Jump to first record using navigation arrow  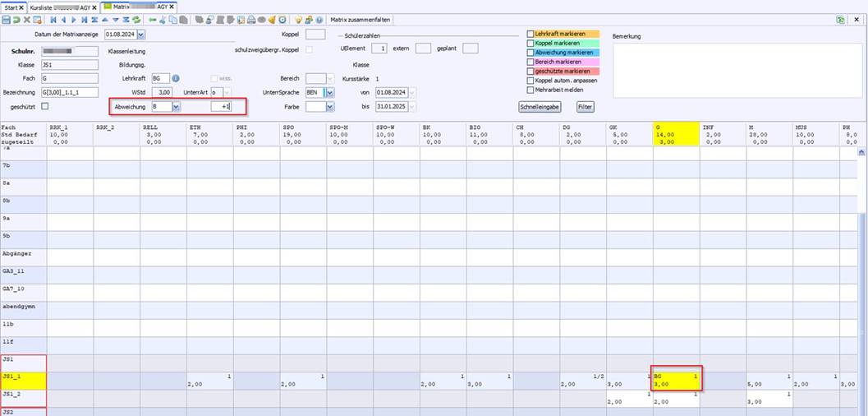tap(53, 19)
